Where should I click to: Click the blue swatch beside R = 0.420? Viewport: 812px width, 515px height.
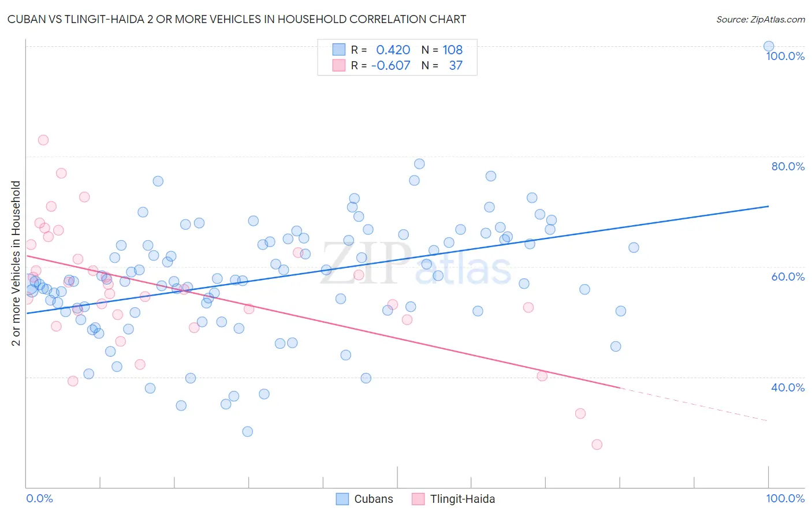pos(338,50)
